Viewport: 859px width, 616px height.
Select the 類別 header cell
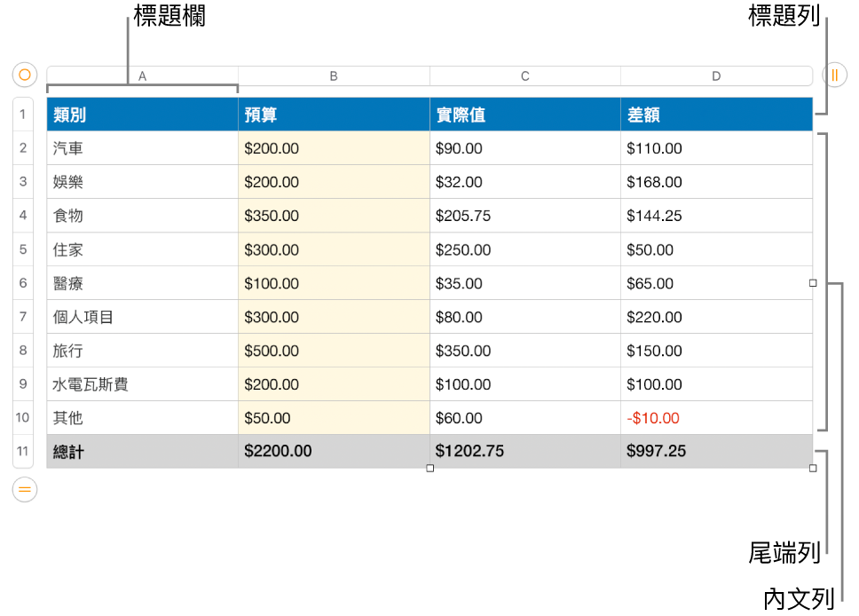click(x=142, y=114)
